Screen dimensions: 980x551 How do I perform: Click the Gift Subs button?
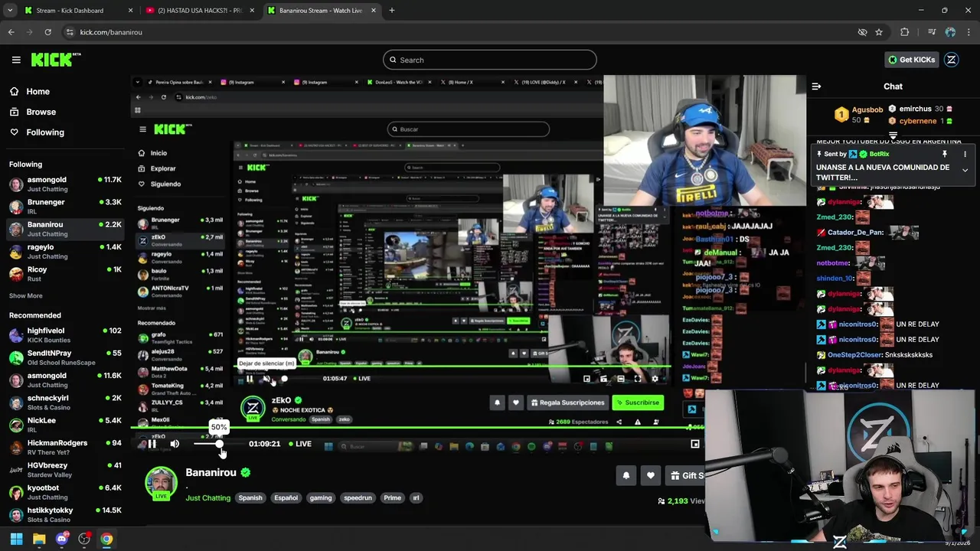point(685,475)
